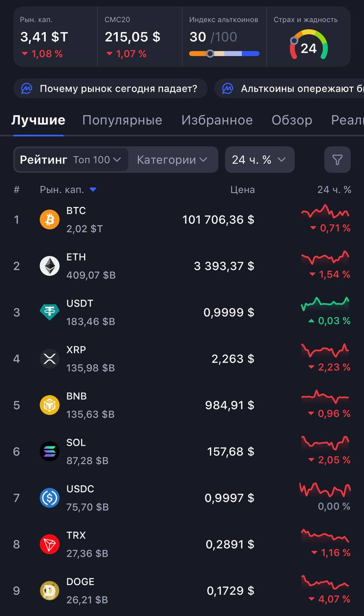Open the Fear and Greed gauge card
This screenshot has width=364, height=616.
309,37
